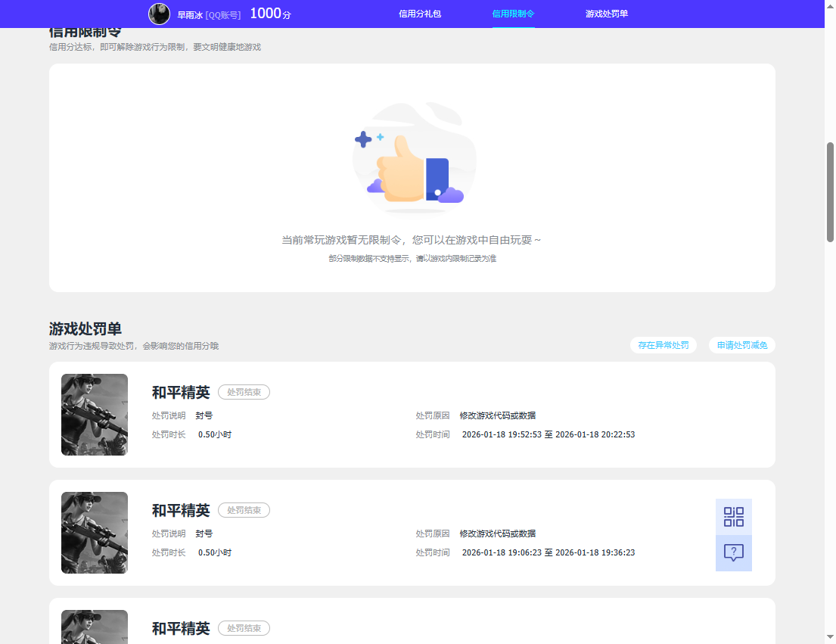The height and width of the screenshot is (644, 836).
Task: Click 0.50小时 duration in the 19:06:23 record
Action: (214, 553)
